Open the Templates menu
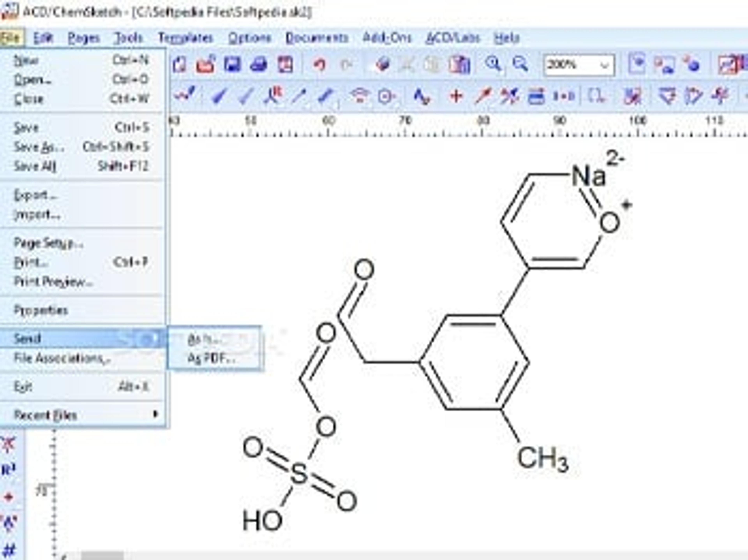 (186, 38)
